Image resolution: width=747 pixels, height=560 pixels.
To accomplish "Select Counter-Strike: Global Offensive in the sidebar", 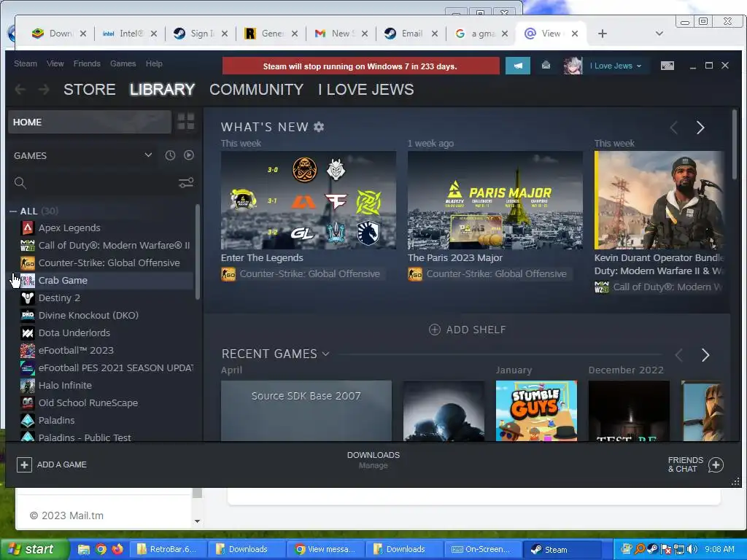I will [x=109, y=262].
